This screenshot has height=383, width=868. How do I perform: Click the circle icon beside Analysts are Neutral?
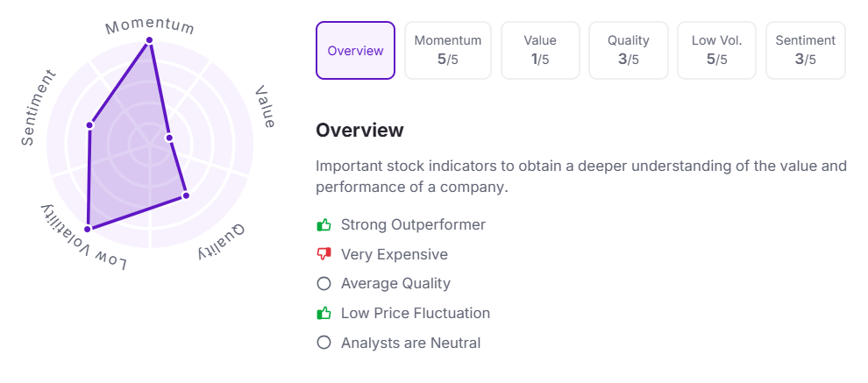pos(324,343)
